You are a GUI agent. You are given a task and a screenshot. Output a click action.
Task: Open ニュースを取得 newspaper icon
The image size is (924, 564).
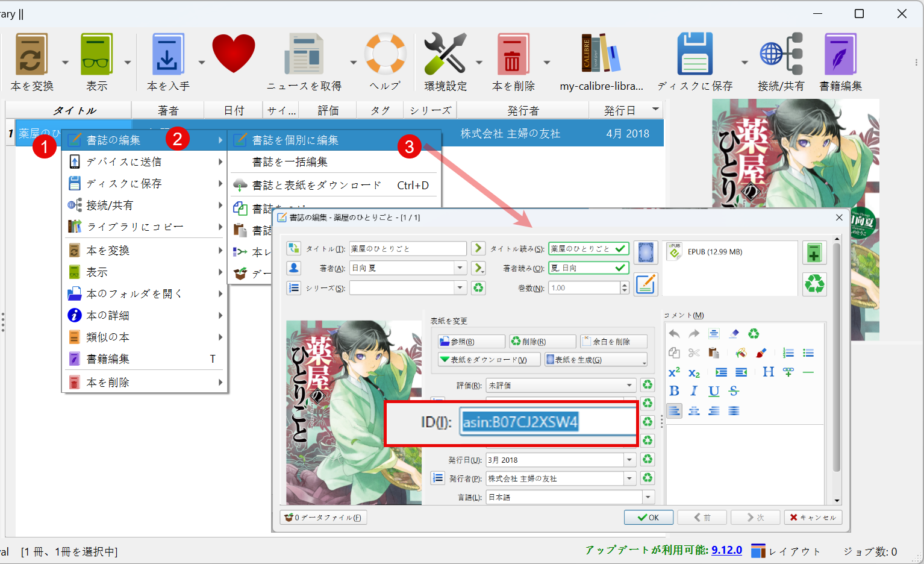304,54
